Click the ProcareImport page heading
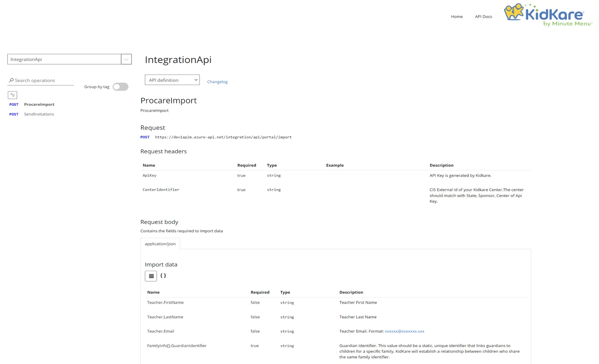This screenshot has width=599, height=364. tap(168, 100)
